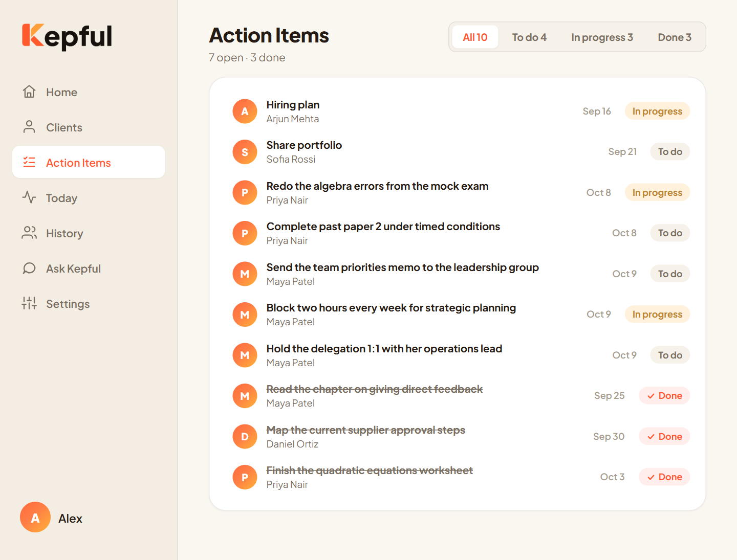Click the avatar beside Send the team priorities memo

tap(245, 274)
